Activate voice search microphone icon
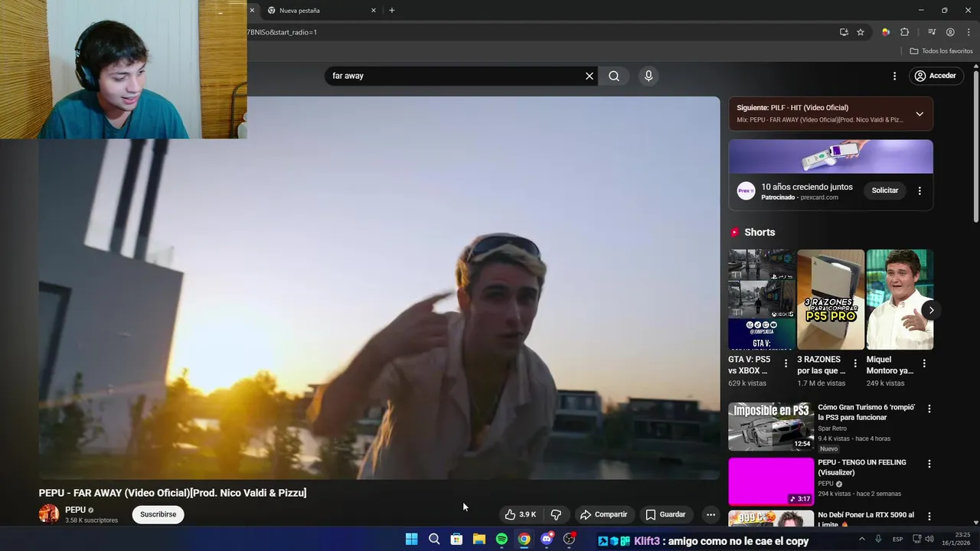The width and height of the screenshot is (980, 551). point(648,76)
